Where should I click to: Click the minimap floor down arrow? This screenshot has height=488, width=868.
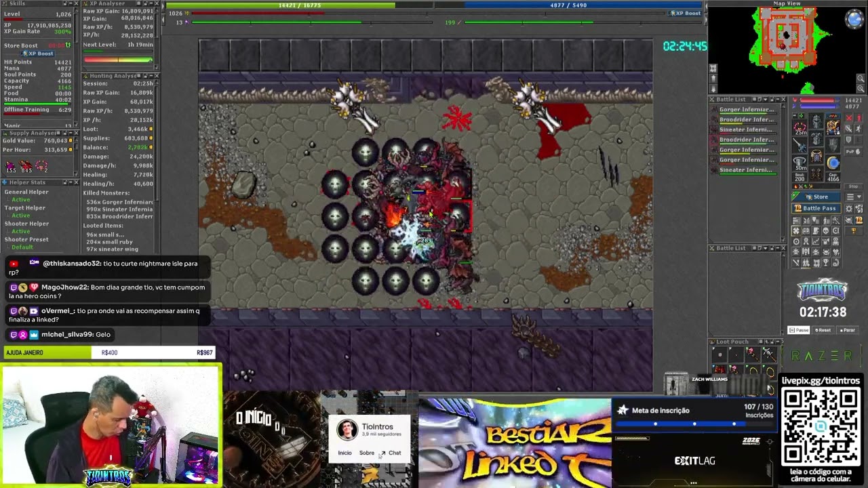(x=713, y=88)
